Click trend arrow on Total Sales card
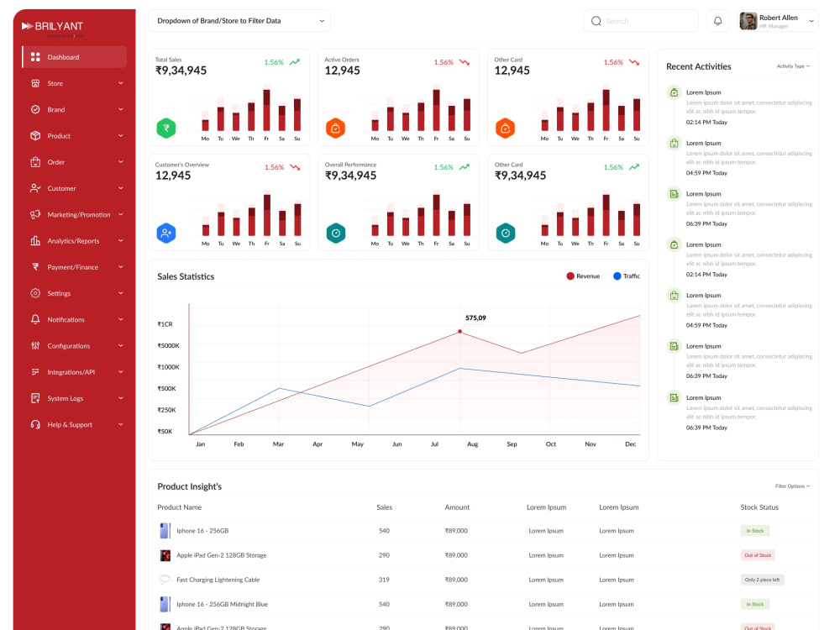Viewport: 840px width, 630px height. 295,62
